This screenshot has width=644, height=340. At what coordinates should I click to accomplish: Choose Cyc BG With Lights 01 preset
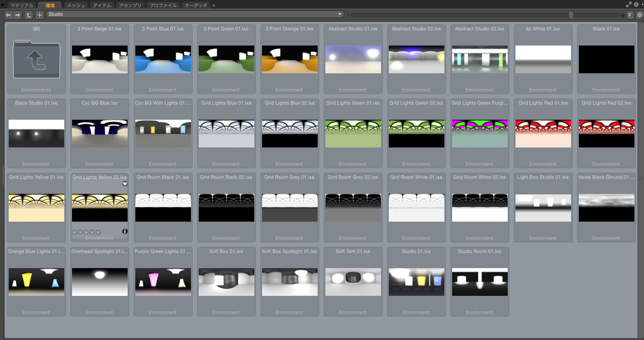tap(163, 133)
